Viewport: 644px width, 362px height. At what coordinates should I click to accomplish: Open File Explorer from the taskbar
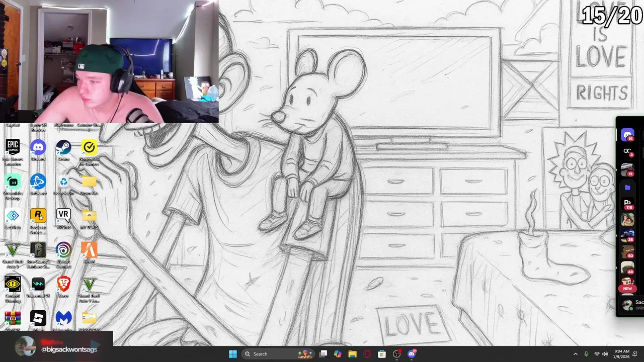click(352, 354)
